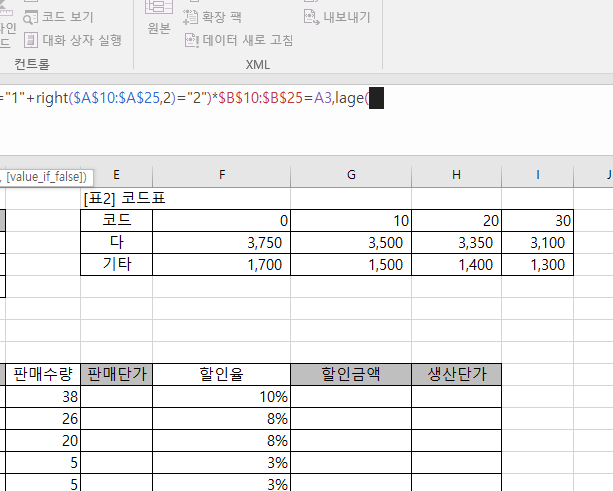
Task: Select the 생산단가 header cell
Action: pyautogui.click(x=456, y=374)
